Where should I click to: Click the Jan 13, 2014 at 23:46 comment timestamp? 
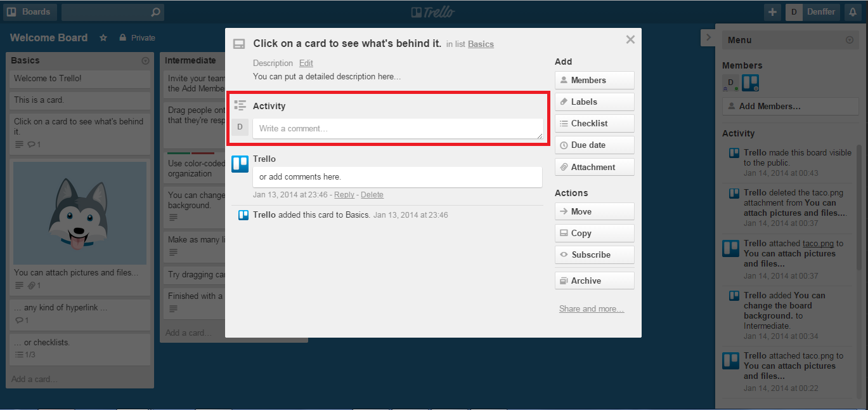[290, 195]
